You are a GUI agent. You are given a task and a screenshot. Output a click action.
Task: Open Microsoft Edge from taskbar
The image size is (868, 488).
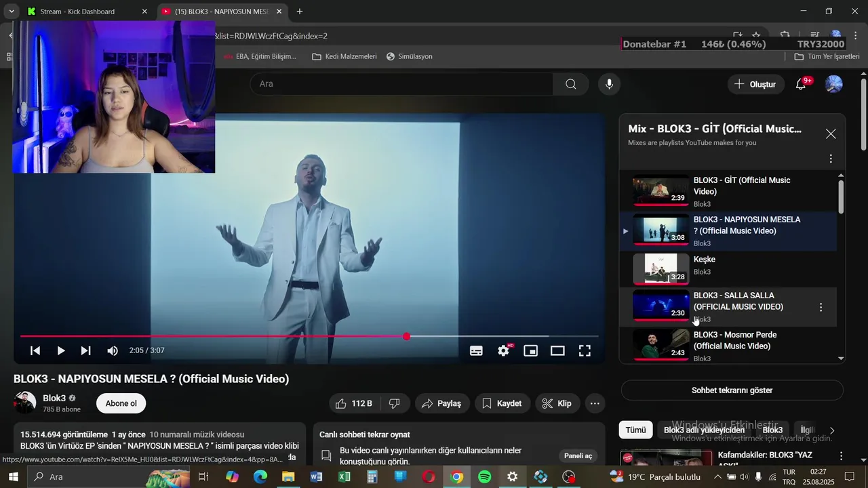pos(260,477)
